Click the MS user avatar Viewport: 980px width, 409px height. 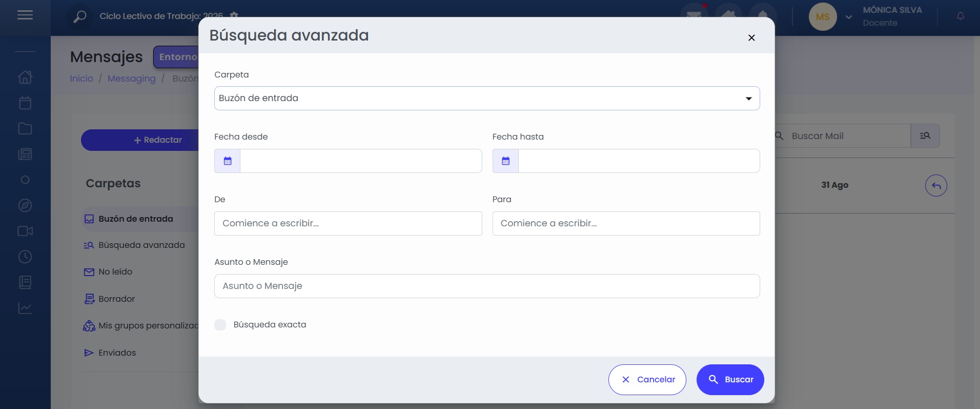[823, 17]
